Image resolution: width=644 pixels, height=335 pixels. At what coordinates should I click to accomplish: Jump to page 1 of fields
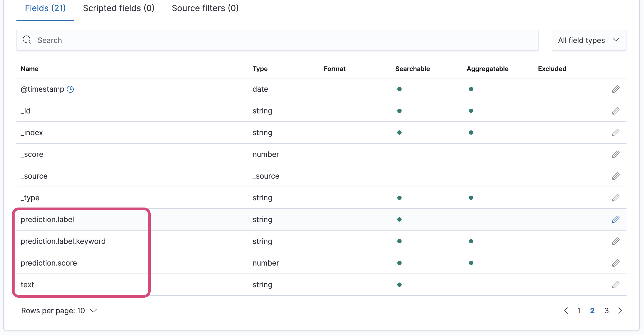pos(579,311)
